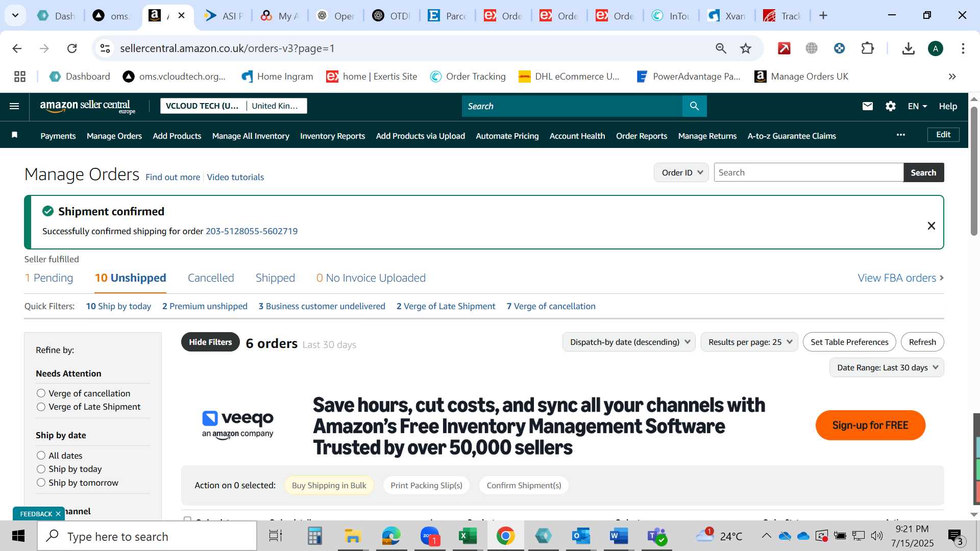The height and width of the screenshot is (551, 980).
Task: Open the settings gear in Seller Central
Action: pos(891,106)
